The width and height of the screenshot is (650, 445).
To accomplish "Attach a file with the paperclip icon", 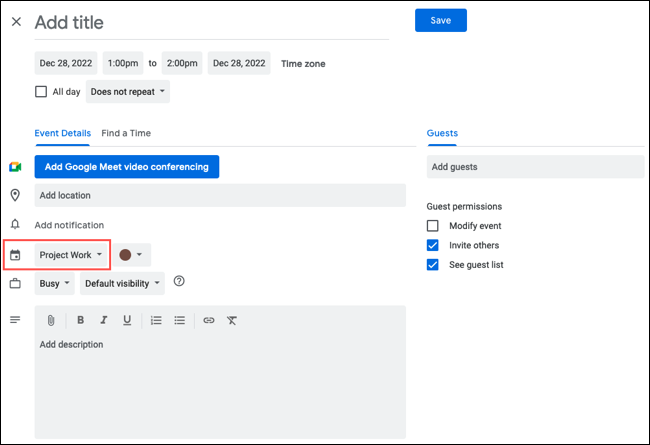I will click(51, 320).
